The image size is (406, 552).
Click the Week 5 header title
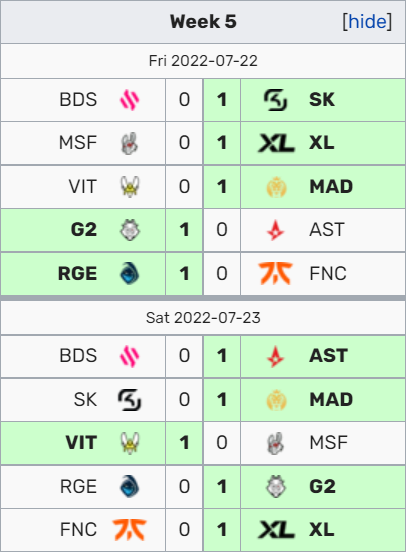203,22
